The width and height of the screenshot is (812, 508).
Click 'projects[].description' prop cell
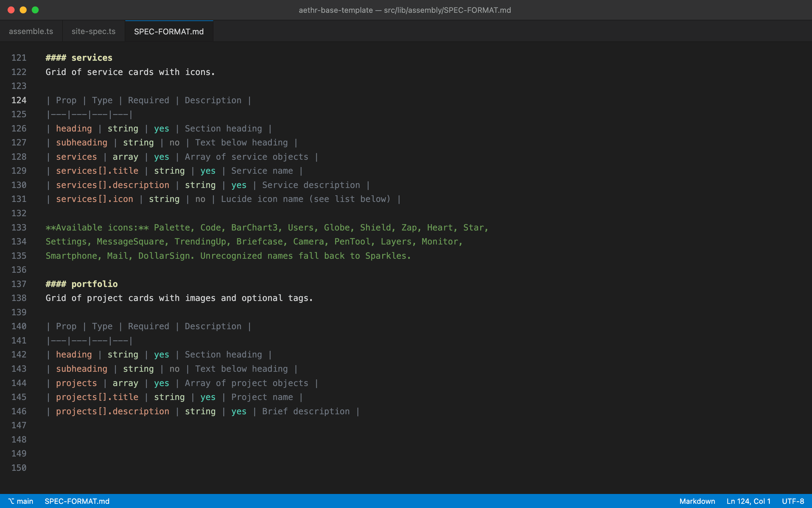(112, 411)
